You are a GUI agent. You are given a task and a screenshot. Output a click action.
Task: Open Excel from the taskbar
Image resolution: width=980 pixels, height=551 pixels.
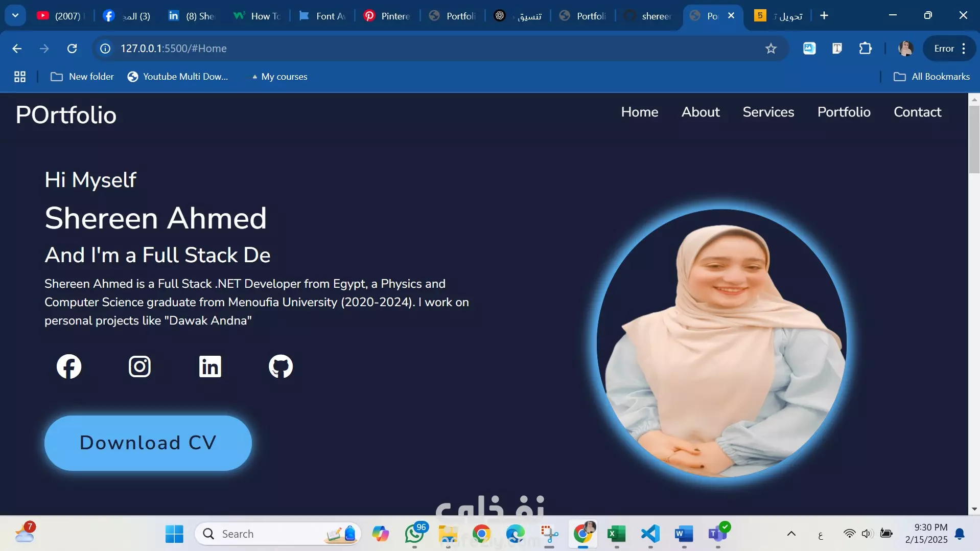(x=617, y=534)
